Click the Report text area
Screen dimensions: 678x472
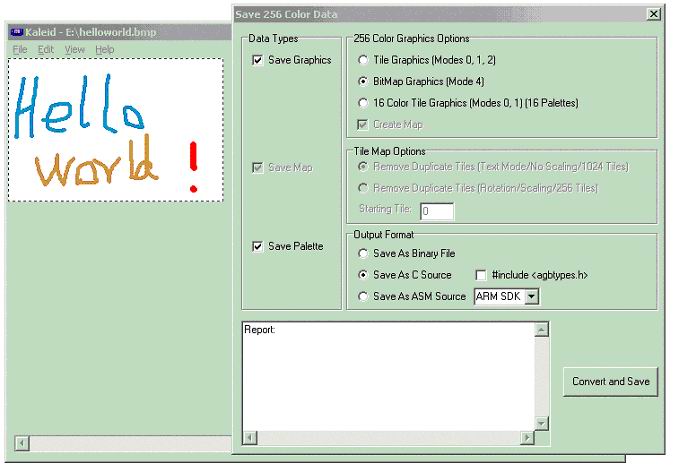tap(388, 376)
